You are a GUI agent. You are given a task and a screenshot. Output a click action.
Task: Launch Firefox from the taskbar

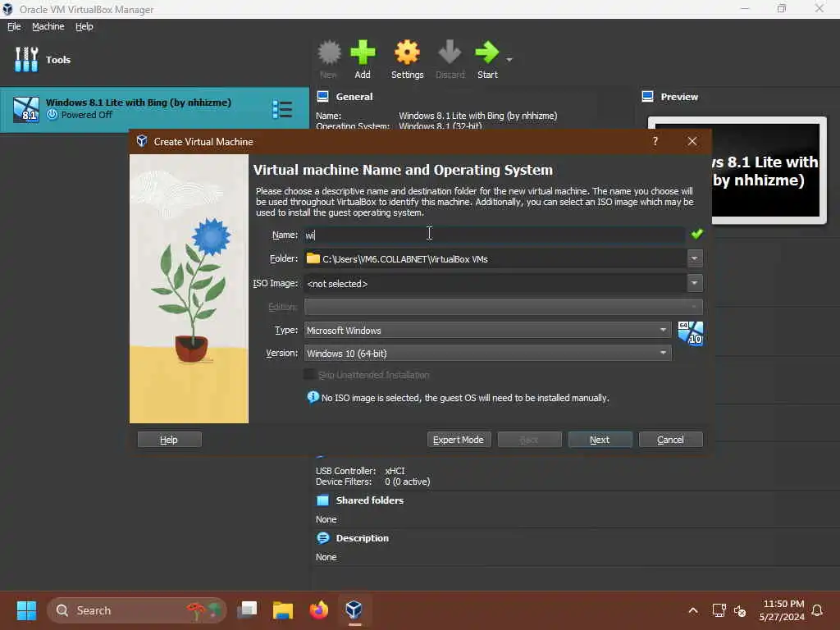coord(319,610)
